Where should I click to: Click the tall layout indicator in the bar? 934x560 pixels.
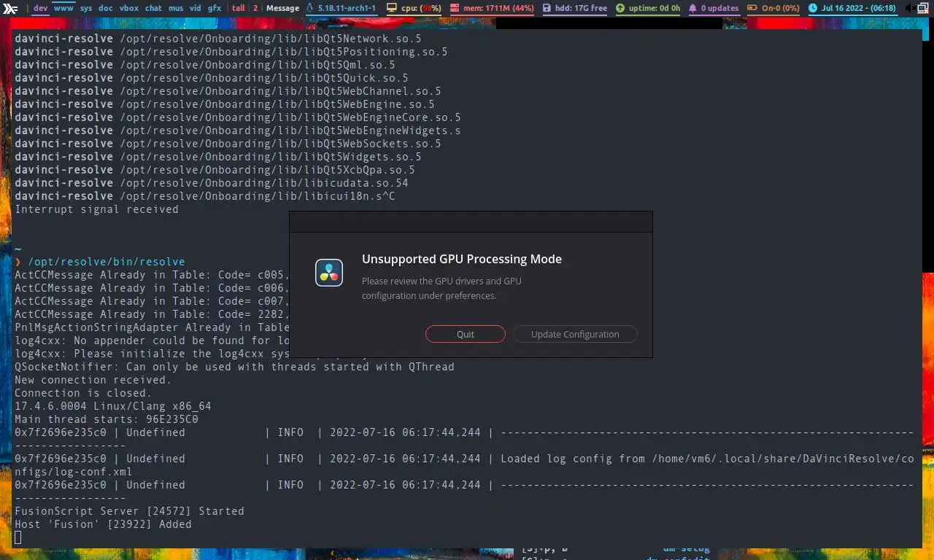pyautogui.click(x=239, y=8)
